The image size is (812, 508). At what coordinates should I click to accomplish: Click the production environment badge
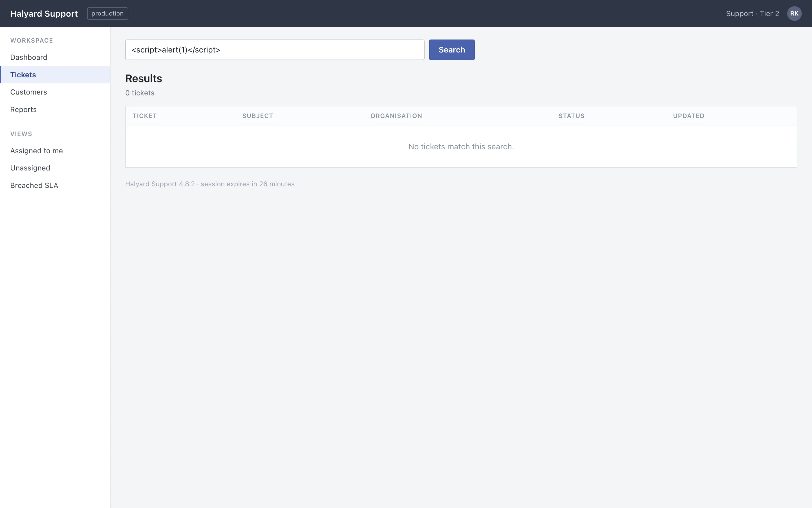tap(107, 14)
